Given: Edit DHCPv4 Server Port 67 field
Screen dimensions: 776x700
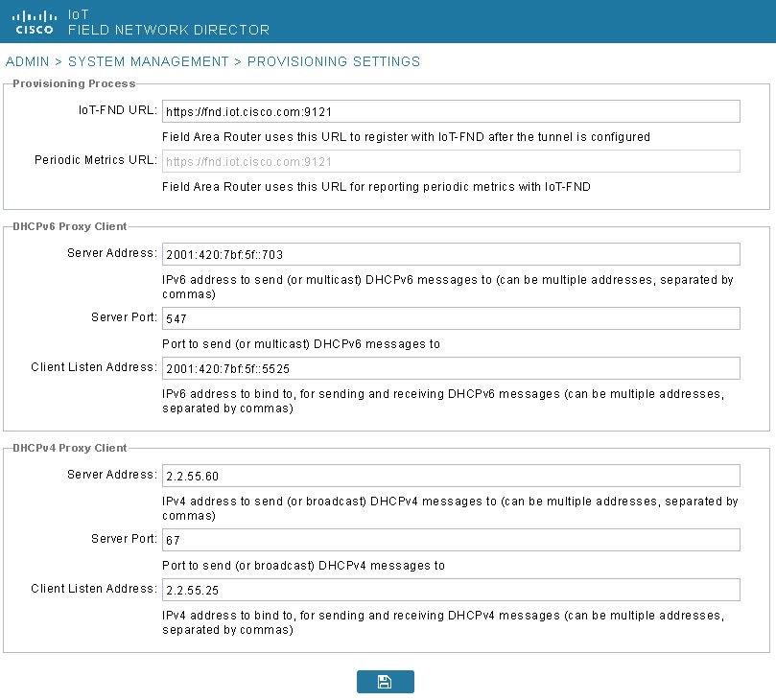Looking at the screenshot, I should point(451,540).
